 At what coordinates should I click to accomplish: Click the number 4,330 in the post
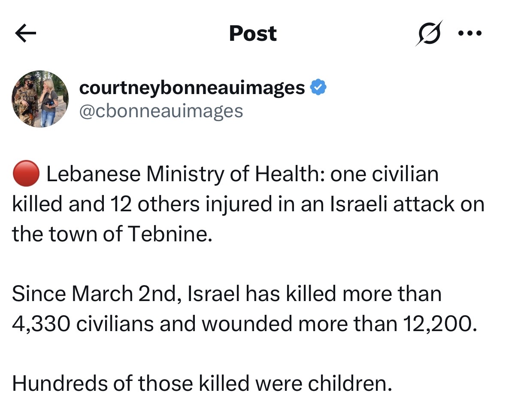pos(41,324)
